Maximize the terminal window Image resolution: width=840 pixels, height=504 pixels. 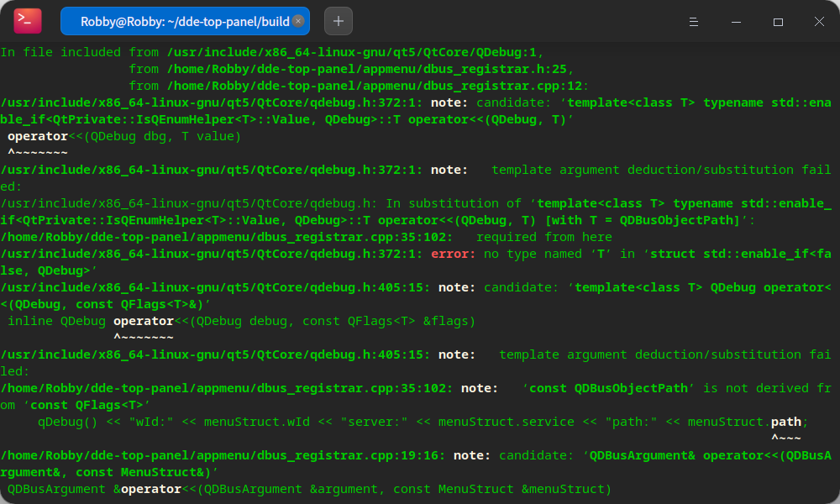(778, 21)
